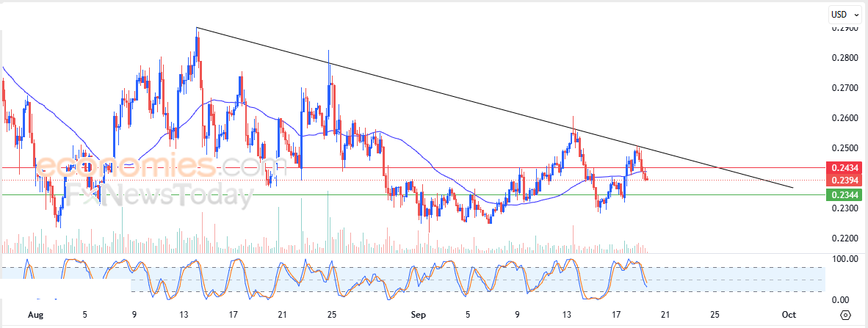This screenshot has height=328, width=868.
Task: Click the Oct label on time axis
Action: pos(789,315)
